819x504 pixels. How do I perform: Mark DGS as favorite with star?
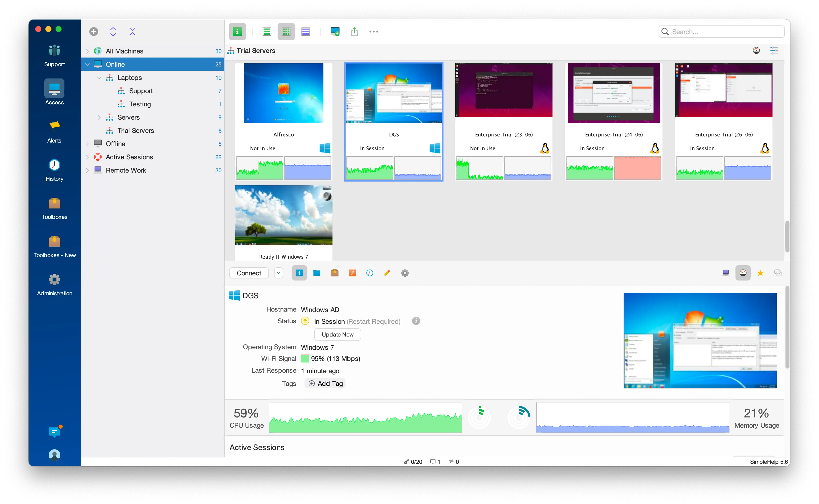click(x=760, y=273)
